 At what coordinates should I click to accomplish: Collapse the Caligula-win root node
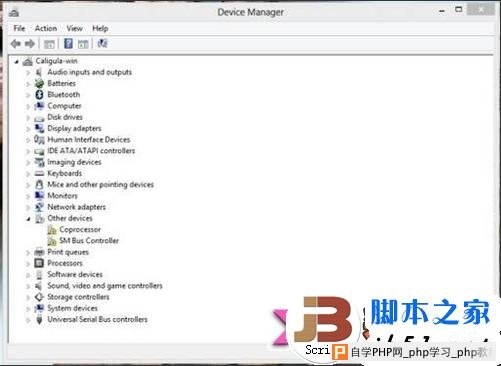tap(17, 62)
